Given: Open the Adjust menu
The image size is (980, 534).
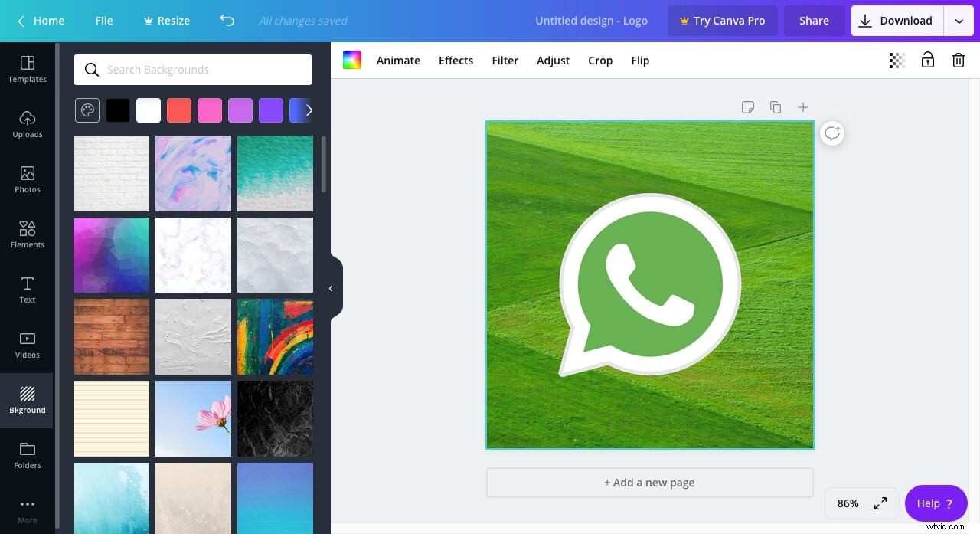Looking at the screenshot, I should pyautogui.click(x=553, y=60).
